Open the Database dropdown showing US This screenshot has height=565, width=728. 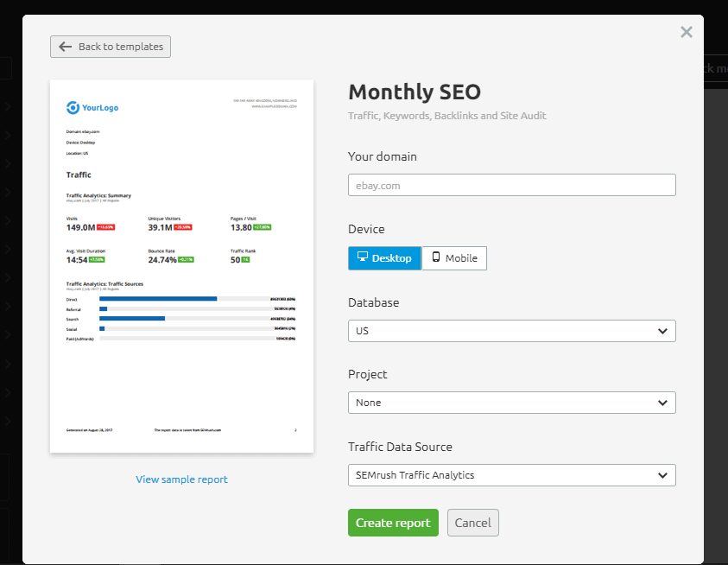tap(511, 331)
